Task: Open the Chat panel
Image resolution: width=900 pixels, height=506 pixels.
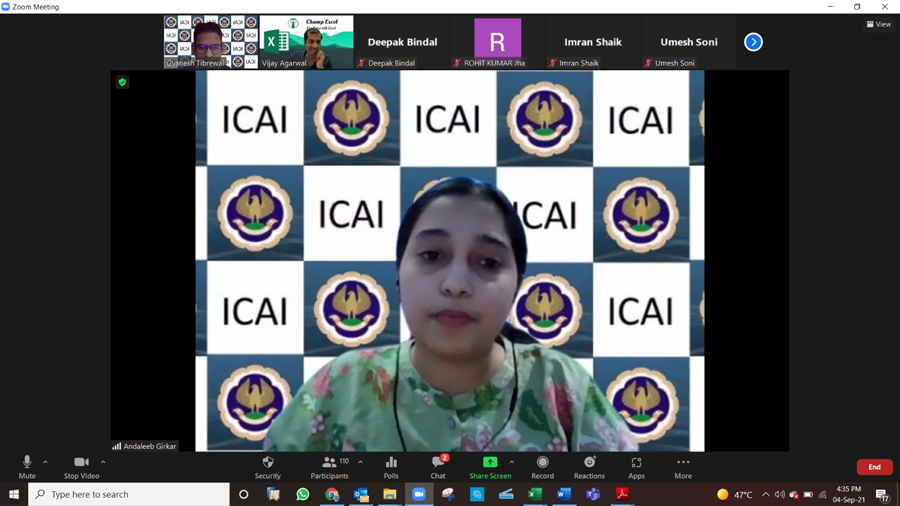Action: (438, 467)
